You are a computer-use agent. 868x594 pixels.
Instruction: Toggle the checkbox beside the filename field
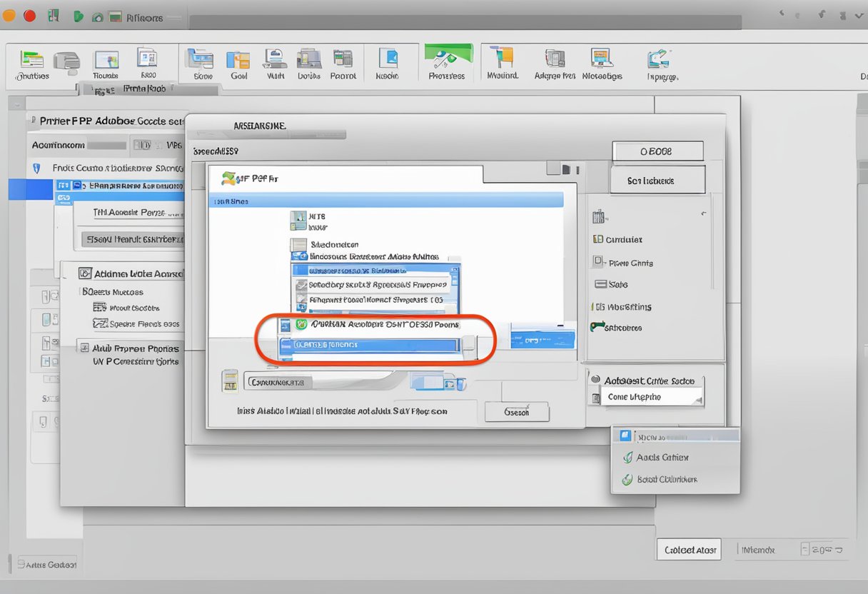[230, 381]
